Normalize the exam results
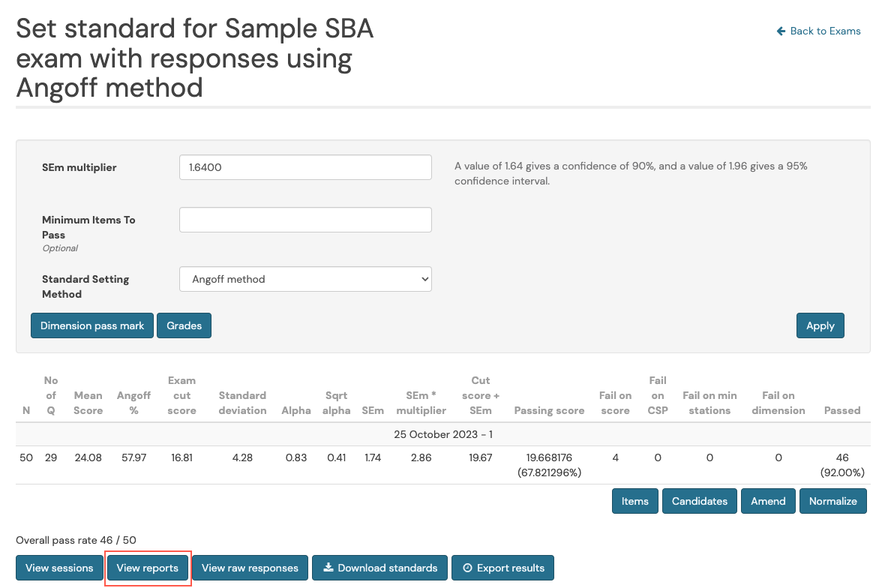Screen dimensions: 894x588 [832, 501]
